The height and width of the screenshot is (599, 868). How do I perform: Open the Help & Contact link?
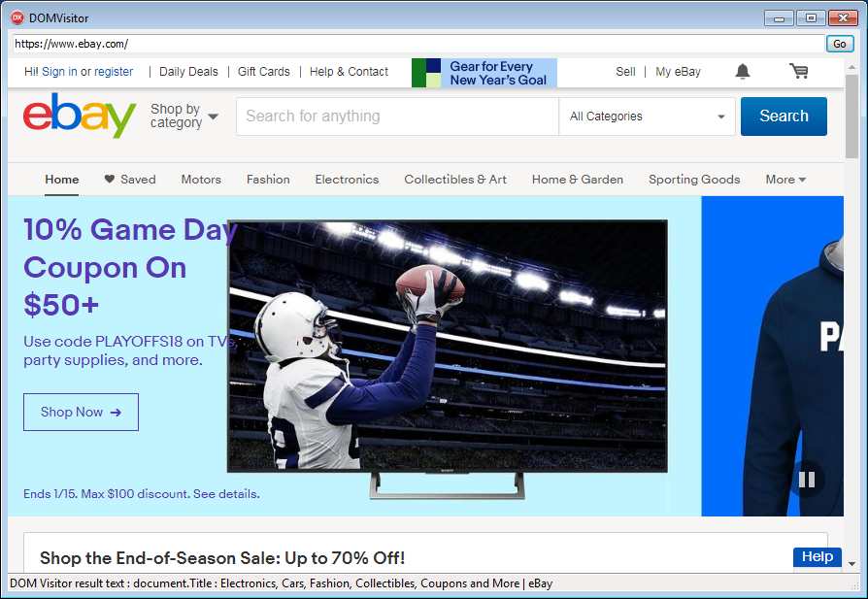click(x=349, y=72)
